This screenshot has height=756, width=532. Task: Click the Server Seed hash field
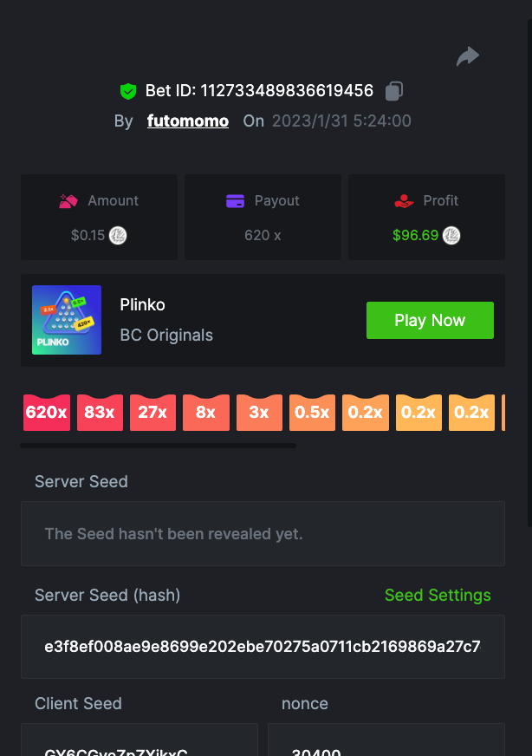(x=263, y=647)
